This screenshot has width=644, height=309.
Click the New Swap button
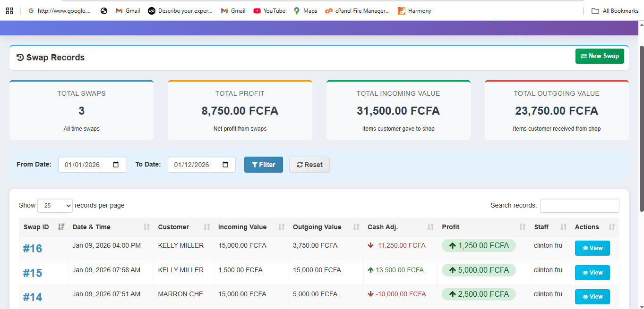click(600, 56)
